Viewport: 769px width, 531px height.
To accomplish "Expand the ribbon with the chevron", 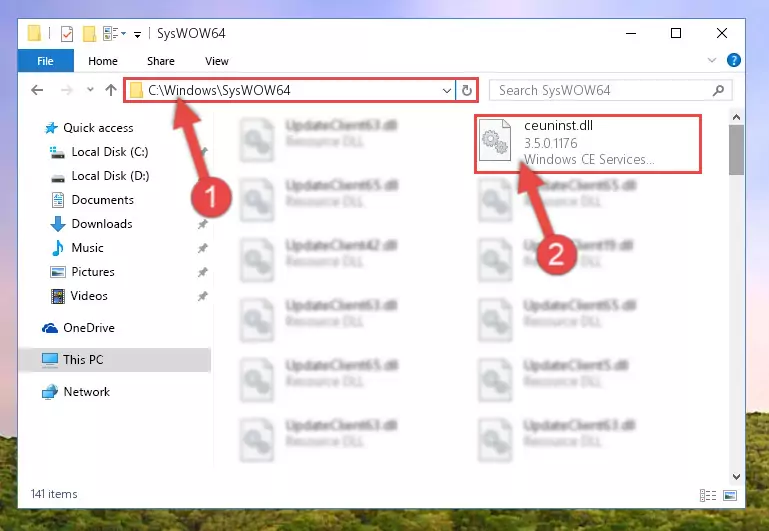I will point(712,60).
